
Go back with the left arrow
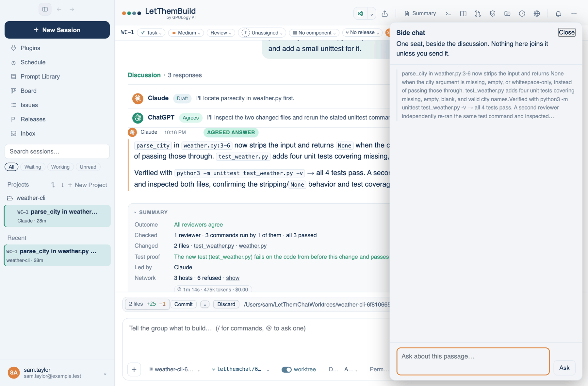(59, 9)
